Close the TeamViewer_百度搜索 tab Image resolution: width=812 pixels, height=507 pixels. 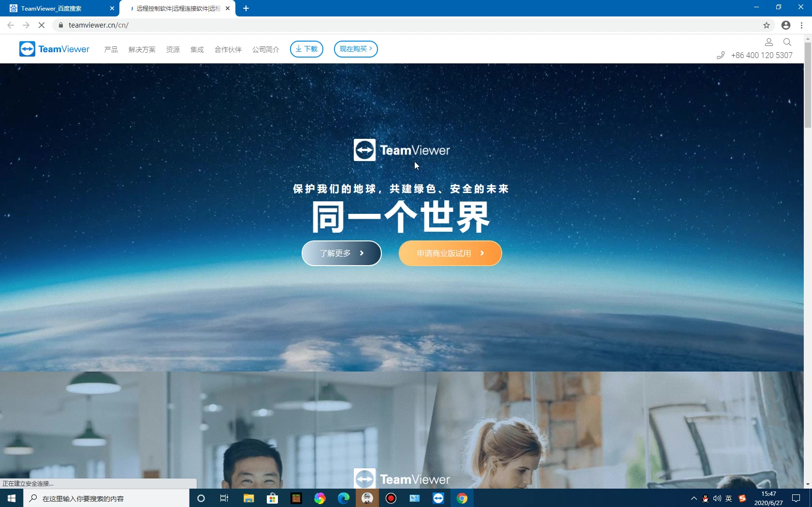coord(112,8)
